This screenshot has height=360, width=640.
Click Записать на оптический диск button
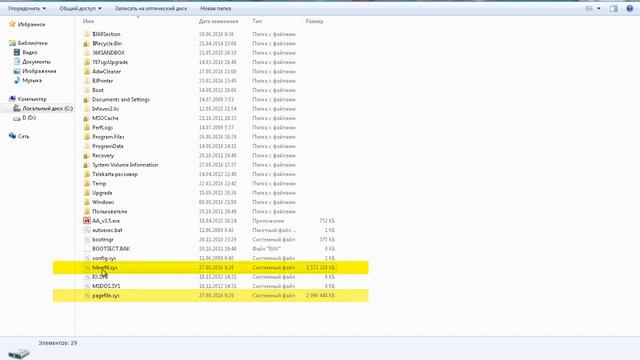click(x=151, y=8)
